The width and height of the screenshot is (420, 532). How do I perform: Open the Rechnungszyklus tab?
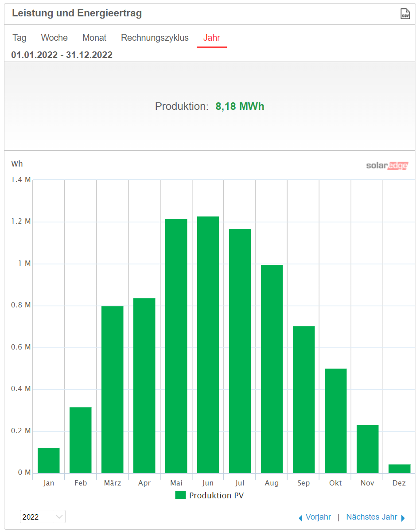pyautogui.click(x=155, y=38)
